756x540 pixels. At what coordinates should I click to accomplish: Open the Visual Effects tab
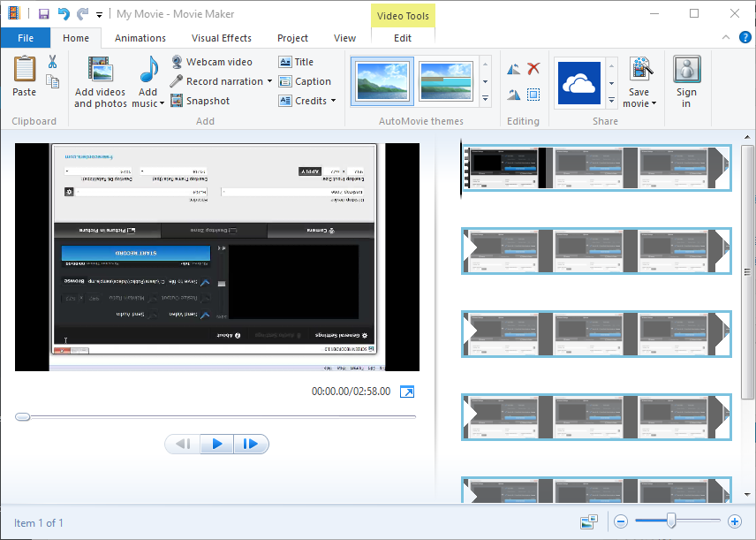(222, 38)
